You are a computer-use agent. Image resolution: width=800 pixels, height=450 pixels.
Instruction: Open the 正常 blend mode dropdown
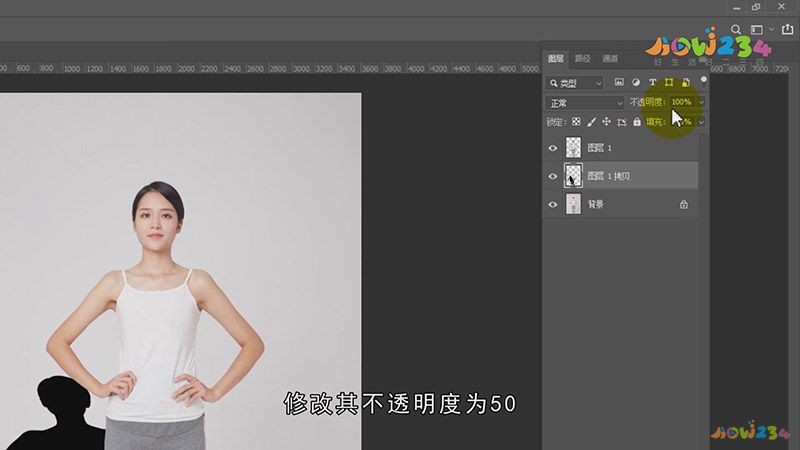(x=585, y=103)
